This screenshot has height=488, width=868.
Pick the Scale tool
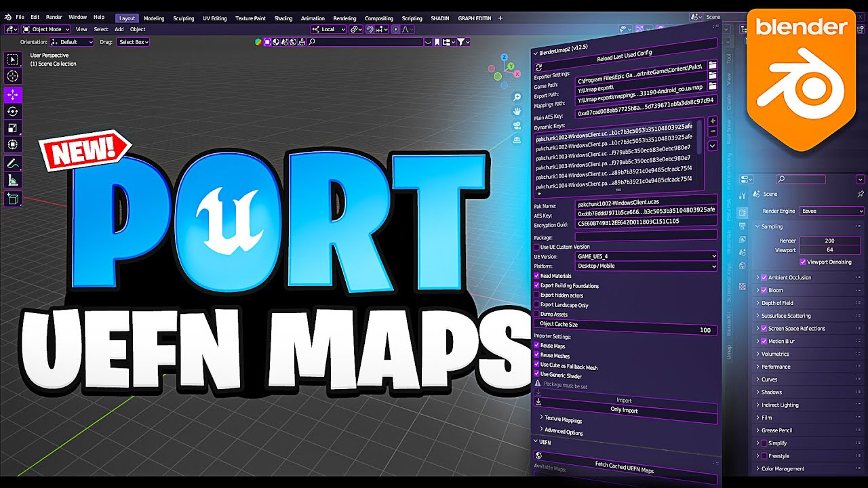tap(13, 128)
